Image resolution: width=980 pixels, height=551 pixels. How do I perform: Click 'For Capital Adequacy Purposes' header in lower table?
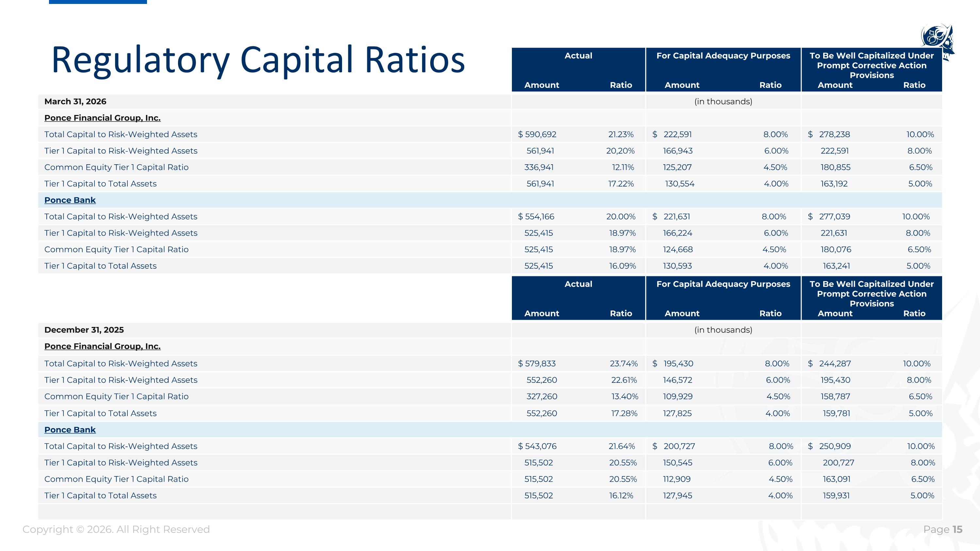click(x=723, y=284)
